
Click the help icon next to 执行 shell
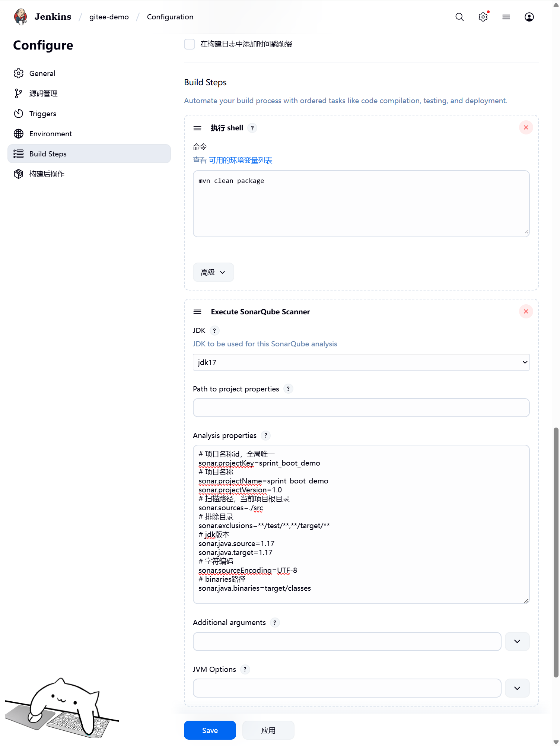click(x=252, y=128)
